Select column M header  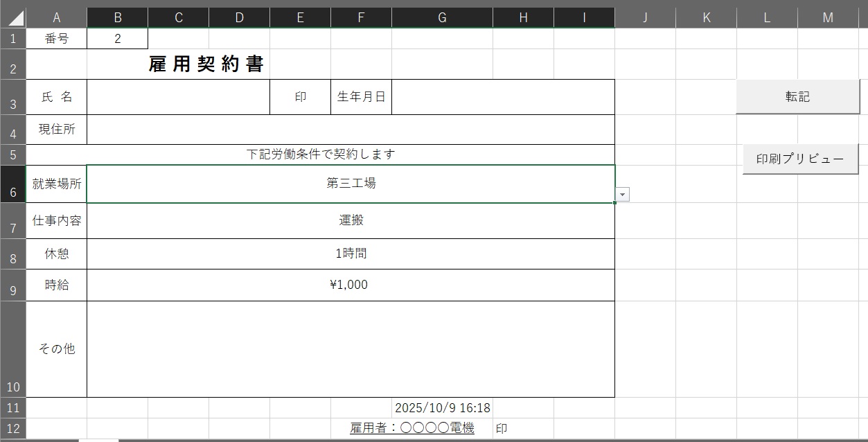pyautogui.click(x=828, y=18)
